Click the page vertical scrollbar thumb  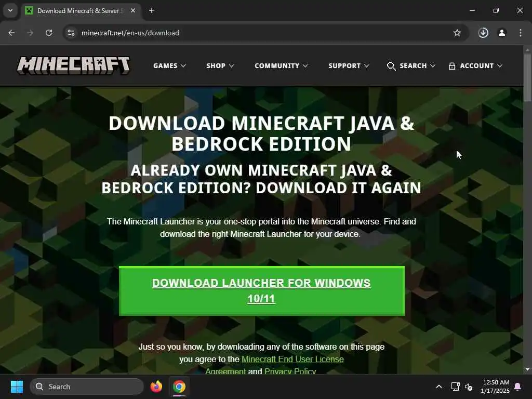pyautogui.click(x=527, y=77)
